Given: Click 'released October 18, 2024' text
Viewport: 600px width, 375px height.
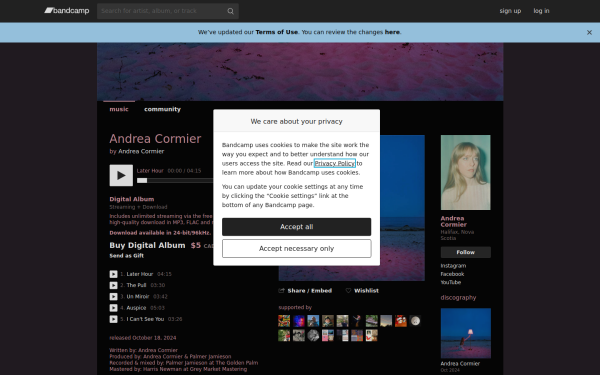Looking at the screenshot, I should [x=143, y=338].
